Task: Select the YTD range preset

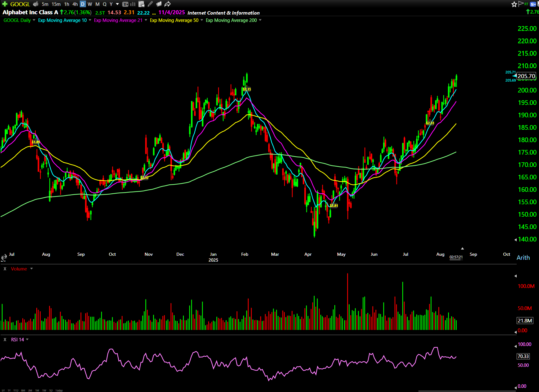Action: (16, 390)
